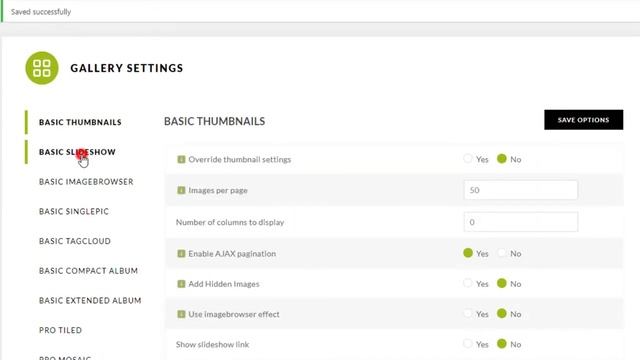Select Yes for Use imagebrowser effect
Image resolution: width=640 pixels, height=360 pixels.
pyautogui.click(x=468, y=313)
